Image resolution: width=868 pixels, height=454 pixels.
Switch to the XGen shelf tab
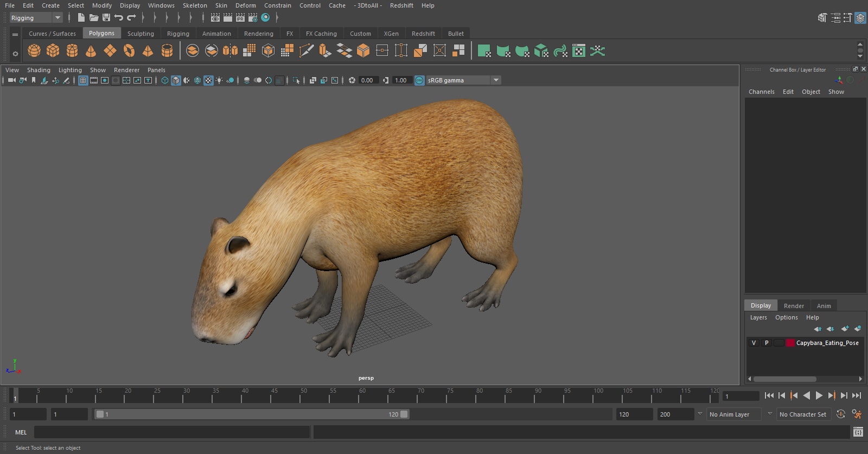[391, 34]
